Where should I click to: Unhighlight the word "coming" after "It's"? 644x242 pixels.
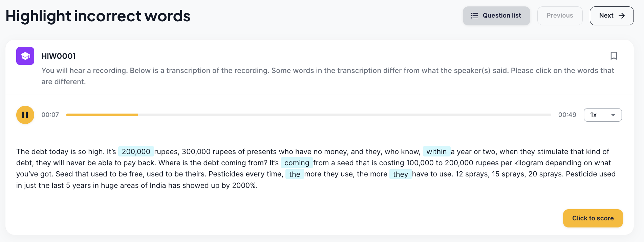tap(297, 163)
